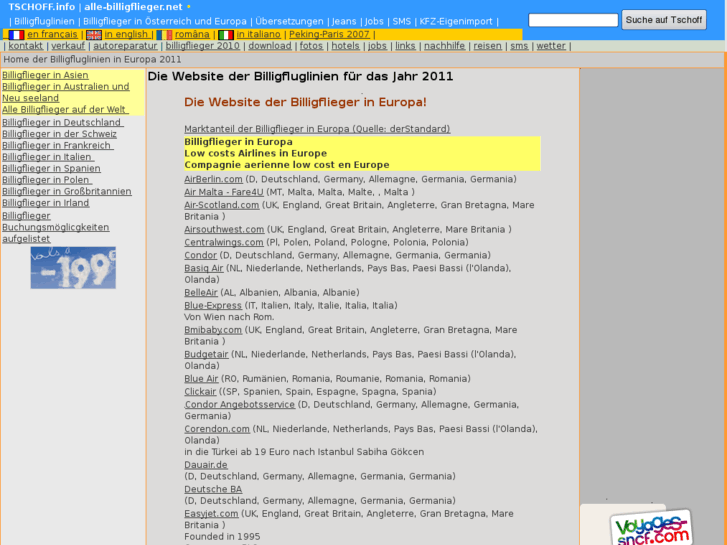Click the Italian flag icon
Image resolution: width=727 pixels, height=545 pixels.
pos(226,35)
